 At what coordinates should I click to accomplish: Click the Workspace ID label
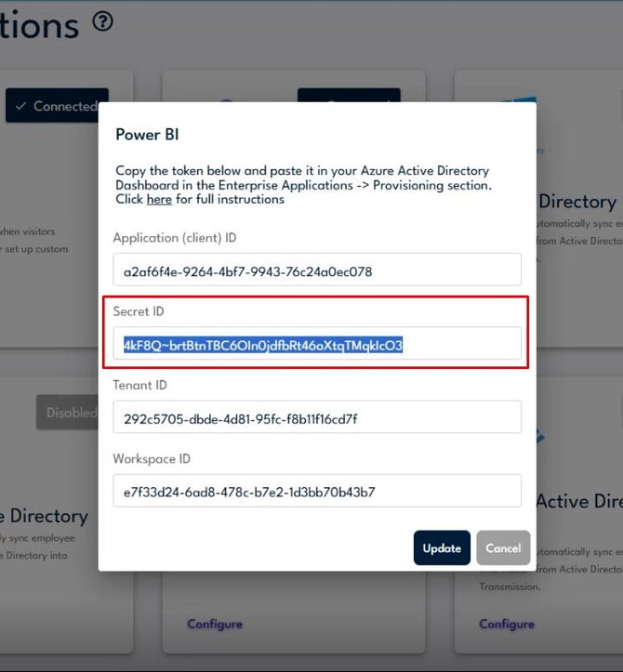click(x=152, y=458)
